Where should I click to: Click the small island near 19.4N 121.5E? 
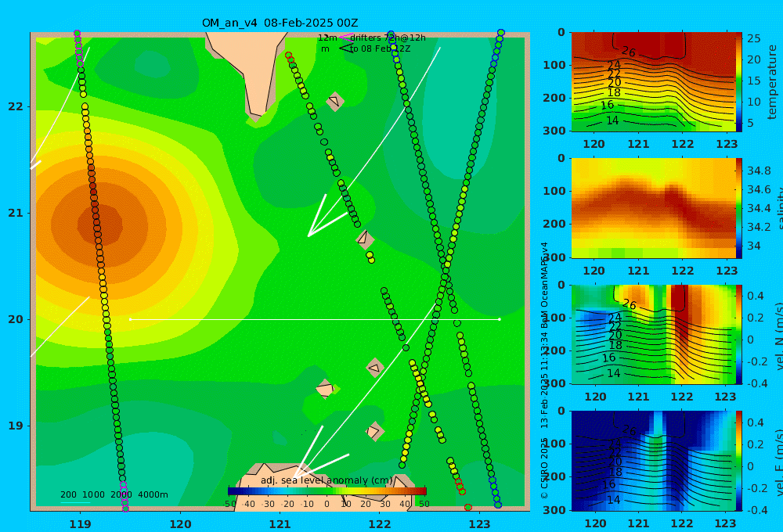point(325,389)
